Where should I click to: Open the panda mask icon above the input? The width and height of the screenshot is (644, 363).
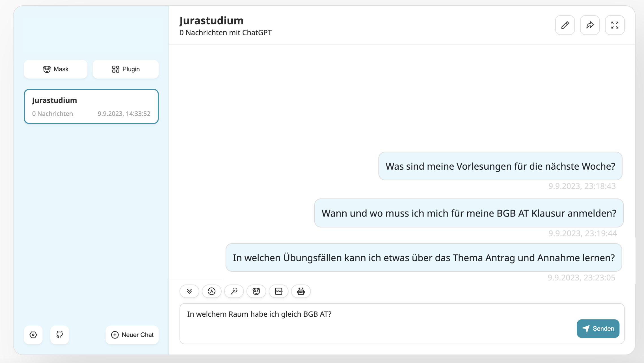tap(256, 291)
